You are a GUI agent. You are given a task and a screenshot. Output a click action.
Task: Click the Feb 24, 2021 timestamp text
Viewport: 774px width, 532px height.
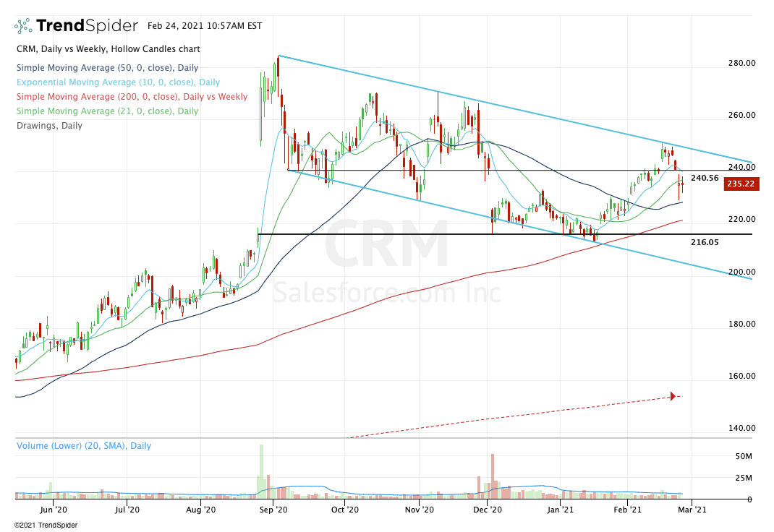tap(205, 25)
